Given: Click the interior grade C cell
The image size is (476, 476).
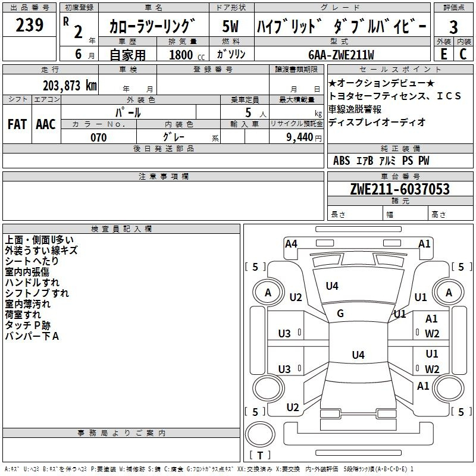Looking at the screenshot, I should pos(464,54).
